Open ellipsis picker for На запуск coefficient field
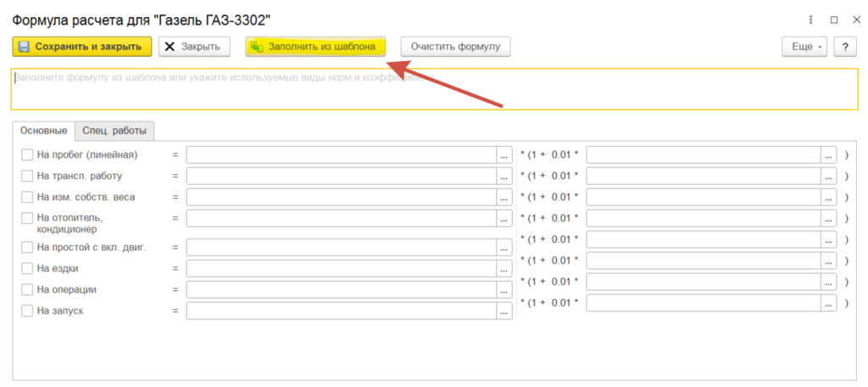This screenshot has height=387, width=868. (x=828, y=302)
